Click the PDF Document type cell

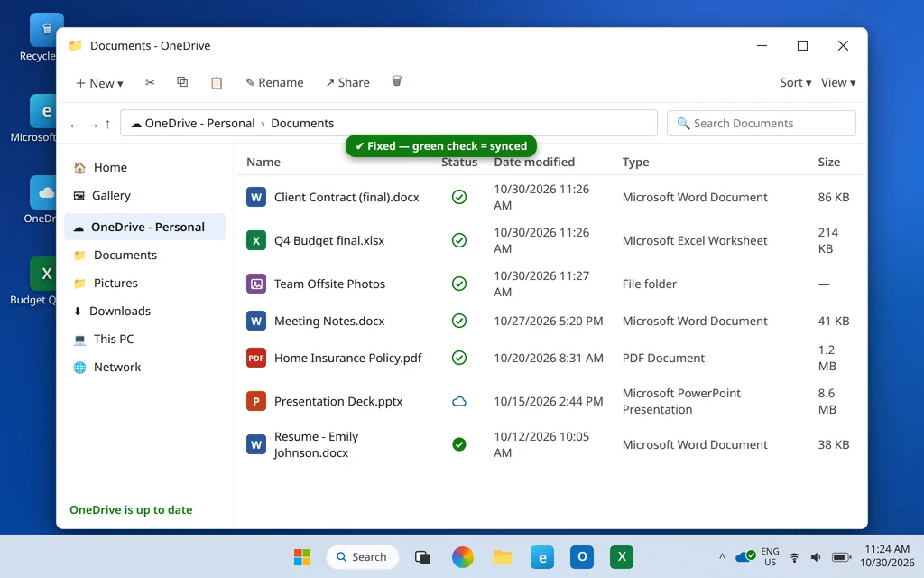[663, 358]
